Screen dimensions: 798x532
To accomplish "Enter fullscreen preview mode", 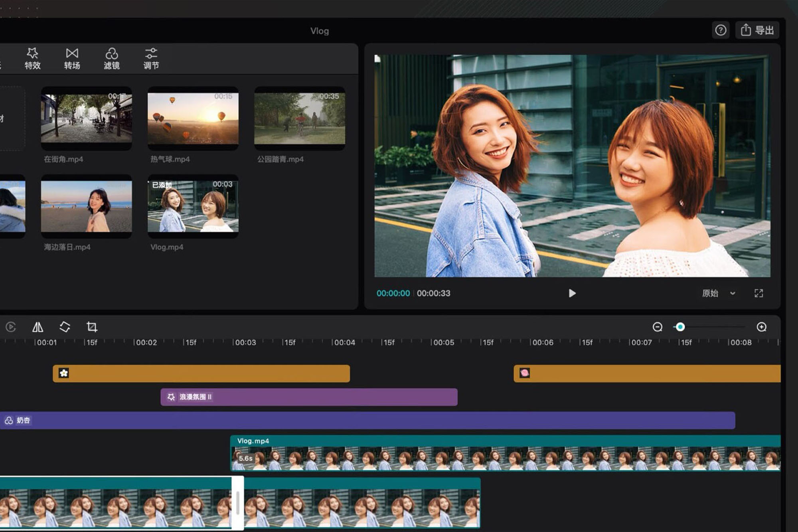I will (x=758, y=293).
